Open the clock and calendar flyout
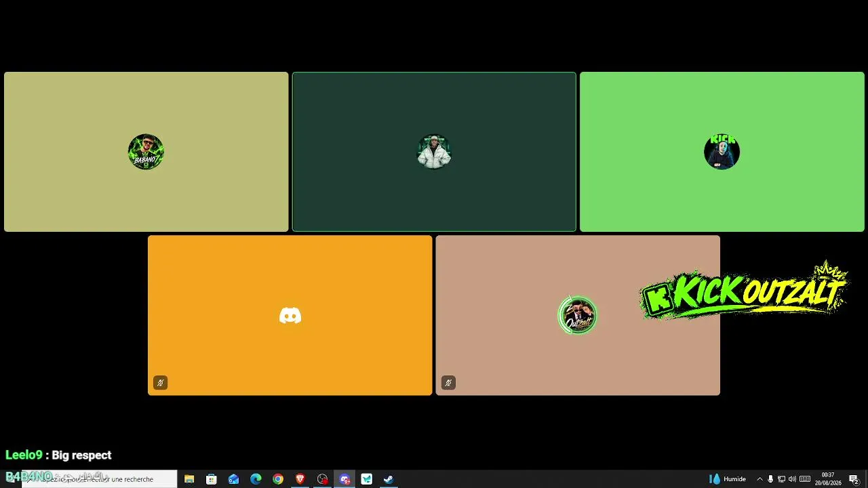Image resolution: width=868 pixels, height=488 pixels. tap(828, 479)
